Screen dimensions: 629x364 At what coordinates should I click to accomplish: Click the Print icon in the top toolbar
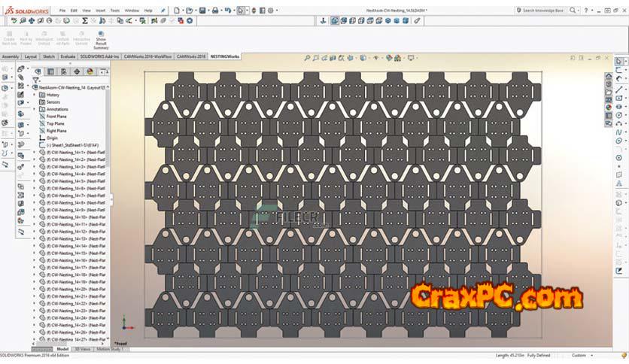click(215, 11)
